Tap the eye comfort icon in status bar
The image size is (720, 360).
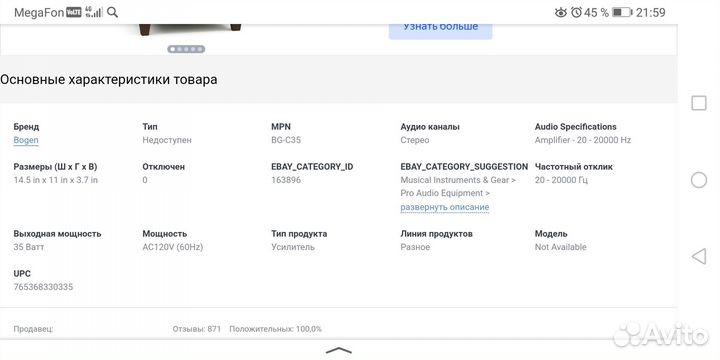(x=561, y=12)
